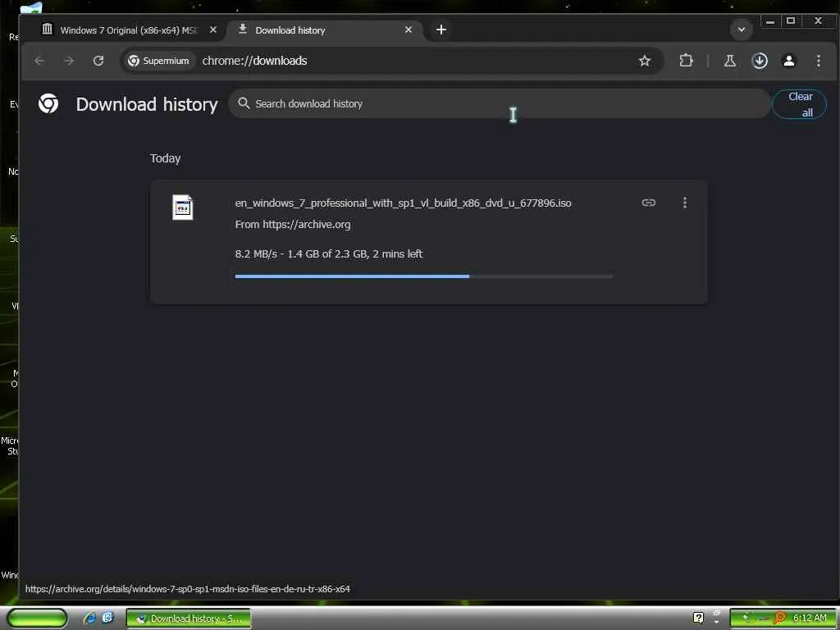Open more actions for the ISO download

(x=685, y=203)
